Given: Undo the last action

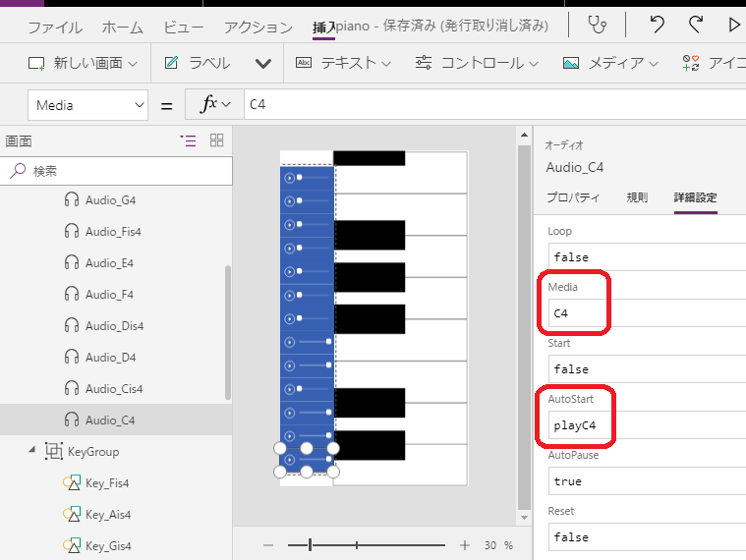Looking at the screenshot, I should point(657,24).
